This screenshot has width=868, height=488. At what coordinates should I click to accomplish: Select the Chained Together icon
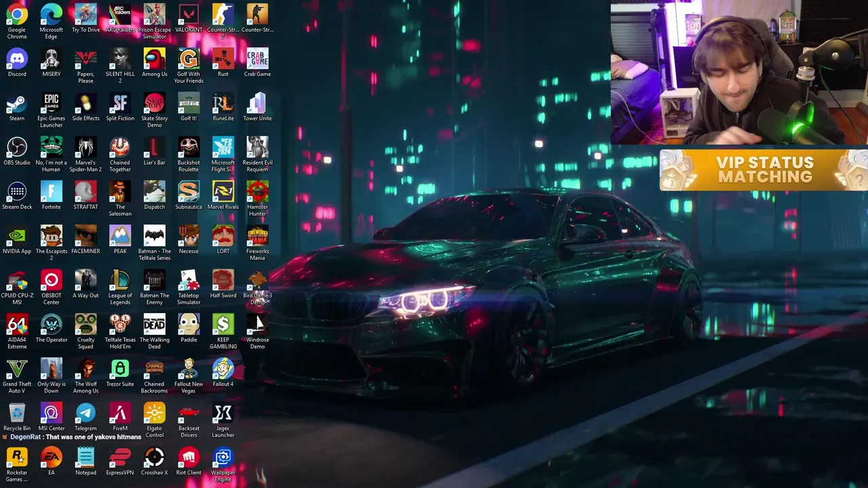[x=120, y=154]
